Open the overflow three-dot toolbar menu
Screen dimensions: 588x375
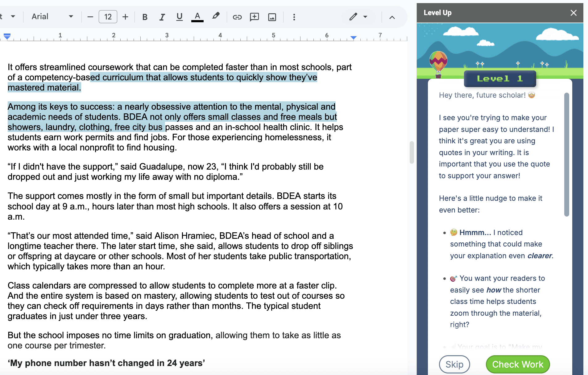point(294,17)
